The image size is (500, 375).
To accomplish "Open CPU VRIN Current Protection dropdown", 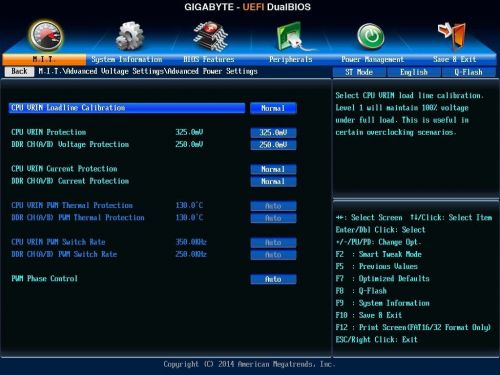I will tap(273, 169).
